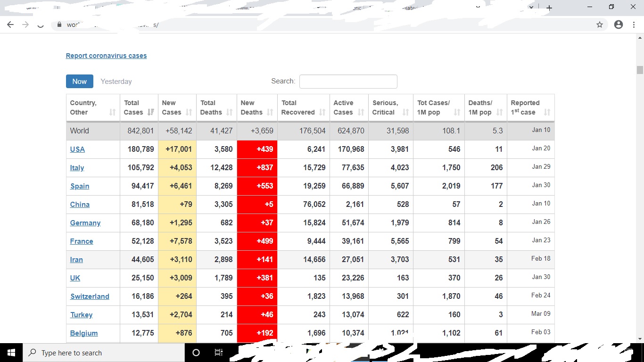Open Task View on taskbar

[218, 353]
